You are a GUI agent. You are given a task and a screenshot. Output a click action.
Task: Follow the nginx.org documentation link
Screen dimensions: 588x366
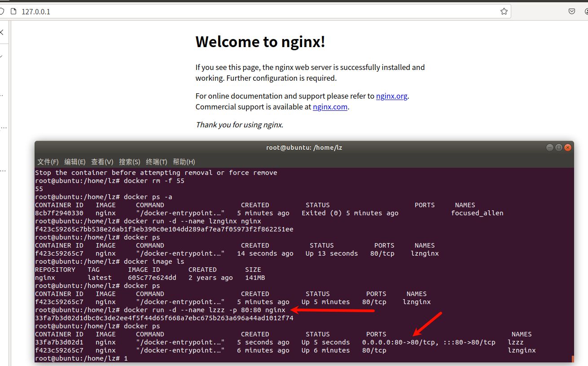pyautogui.click(x=391, y=96)
